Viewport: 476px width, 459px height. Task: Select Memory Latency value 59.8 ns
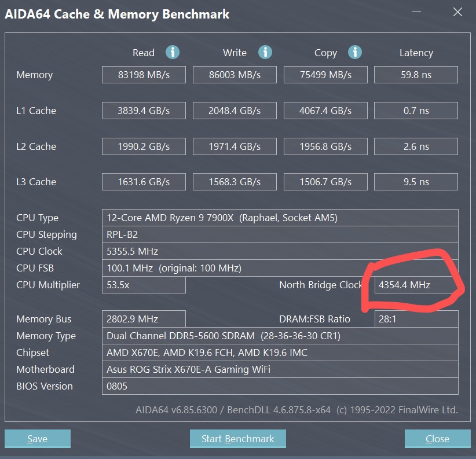[416, 75]
